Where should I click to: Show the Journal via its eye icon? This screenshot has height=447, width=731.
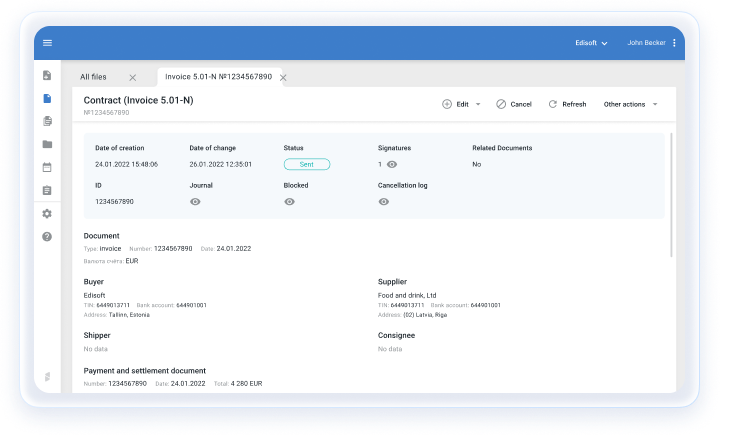pyautogui.click(x=195, y=202)
